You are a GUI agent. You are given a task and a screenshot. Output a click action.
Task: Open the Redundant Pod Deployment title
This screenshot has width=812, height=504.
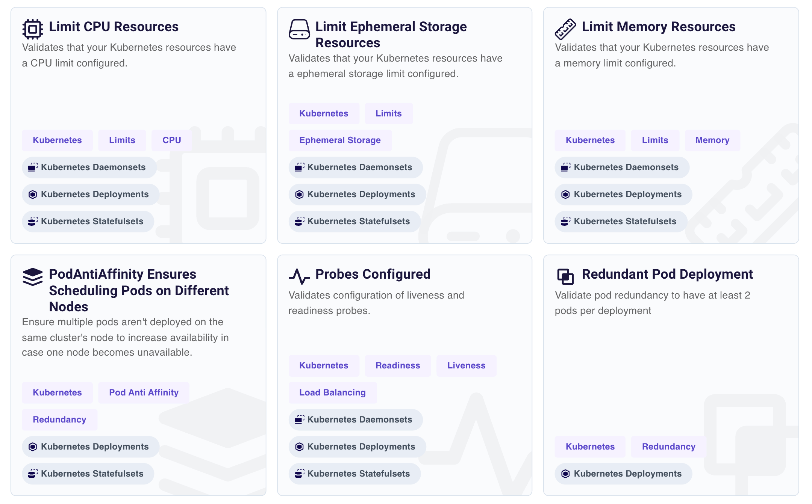(667, 274)
